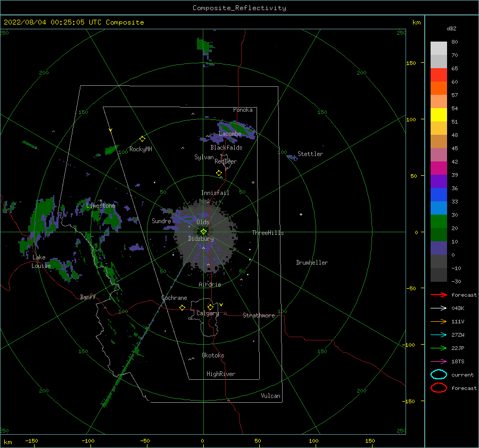Click the yellow diamond marker beside RockyMH
This screenshot has height=448, width=479.
(142, 139)
